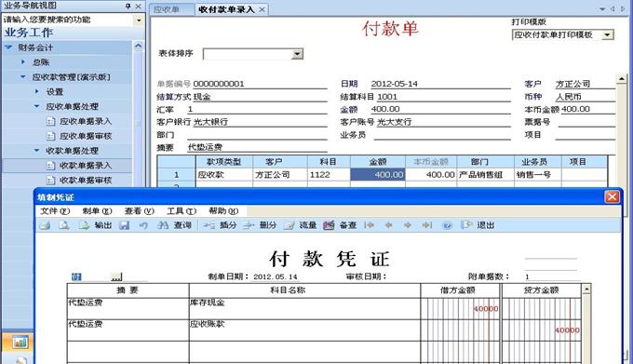Click the pin icon of navigation panel

pos(128,7)
